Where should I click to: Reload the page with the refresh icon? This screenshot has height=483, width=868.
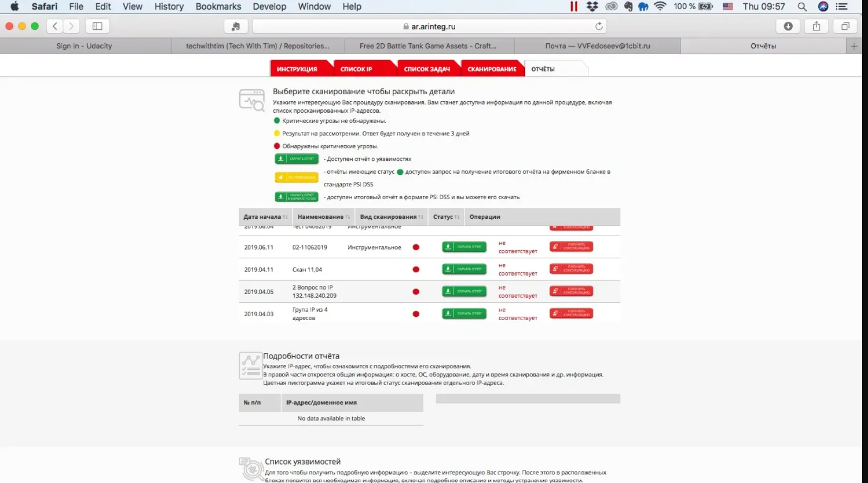tap(599, 26)
